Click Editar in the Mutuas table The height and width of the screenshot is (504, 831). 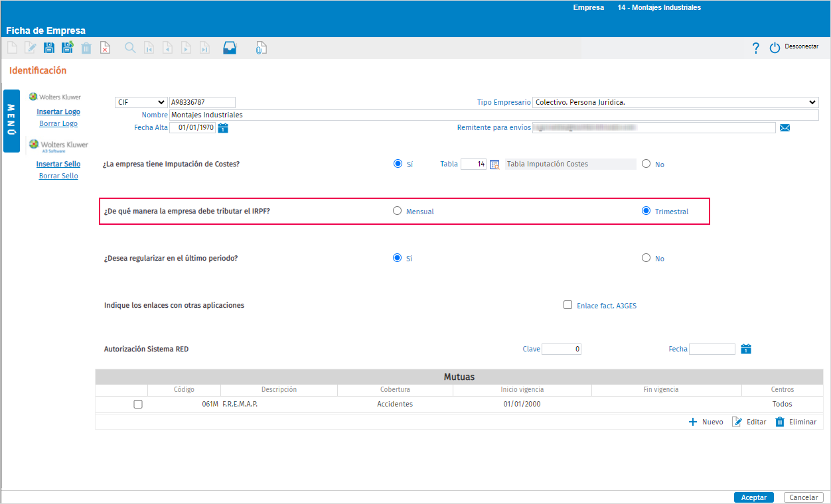tap(749, 422)
